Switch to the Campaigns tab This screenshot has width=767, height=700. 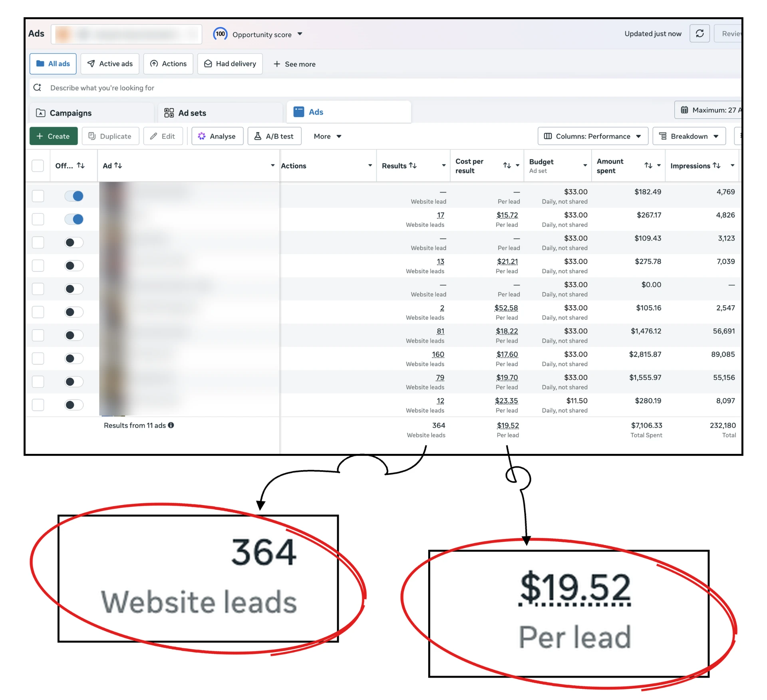pyautogui.click(x=92, y=113)
